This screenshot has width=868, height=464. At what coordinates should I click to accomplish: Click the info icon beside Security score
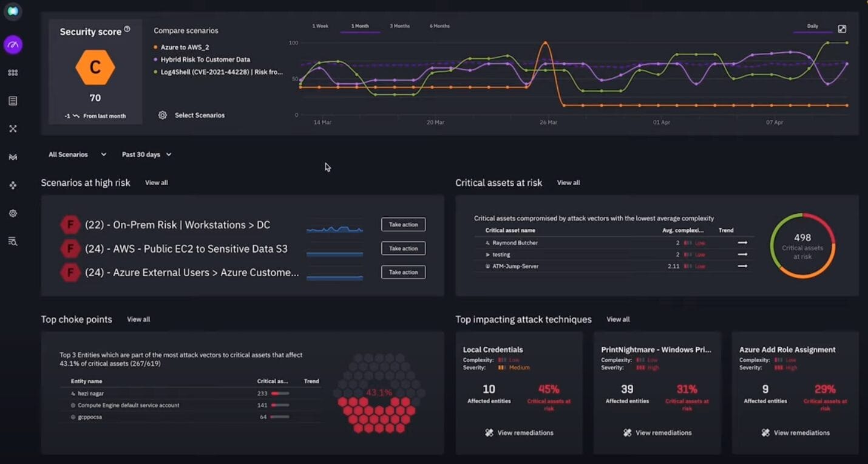(x=127, y=29)
